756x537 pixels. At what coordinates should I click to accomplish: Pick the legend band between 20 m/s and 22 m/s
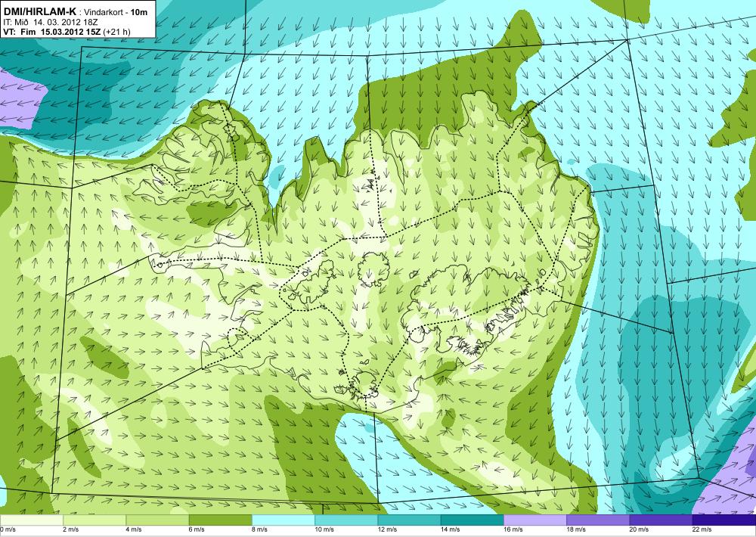coord(661,520)
